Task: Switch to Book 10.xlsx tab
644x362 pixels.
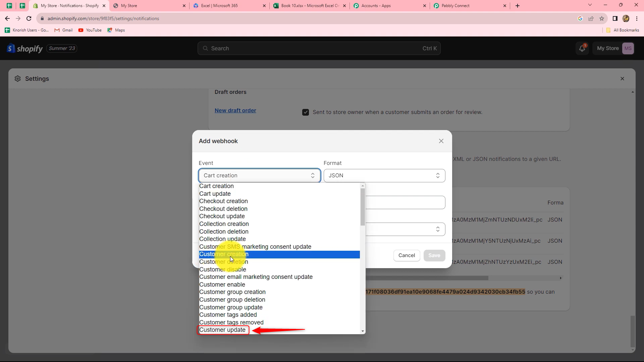Action: coord(309,6)
